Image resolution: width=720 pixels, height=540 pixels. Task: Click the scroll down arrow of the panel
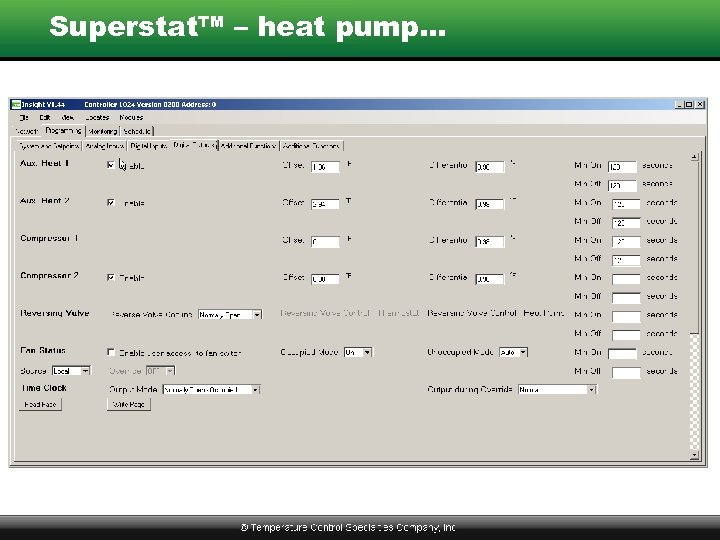(694, 455)
